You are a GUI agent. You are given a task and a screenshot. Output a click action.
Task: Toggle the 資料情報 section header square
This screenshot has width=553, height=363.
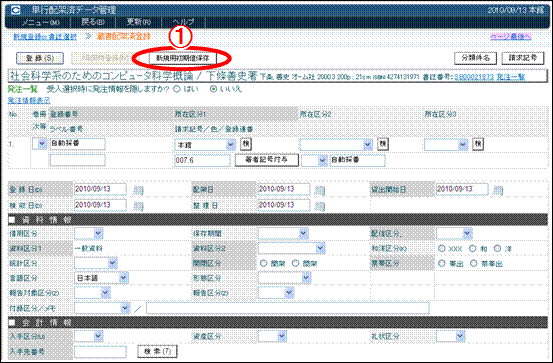12,220
